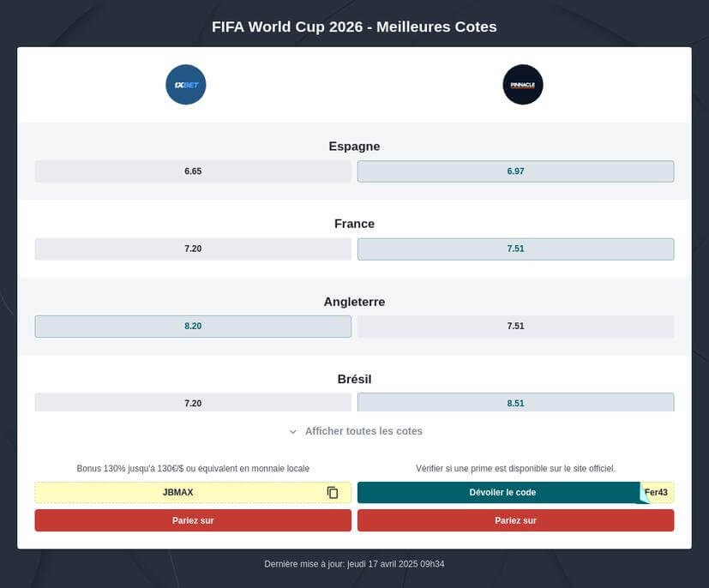709x588 pixels.
Task: Open the Pinnacle bookmaker logo
Action: pos(523,85)
